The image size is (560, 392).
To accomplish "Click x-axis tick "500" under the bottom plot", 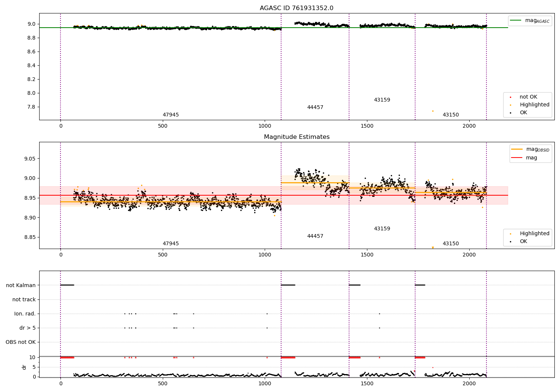I will [x=162, y=383].
